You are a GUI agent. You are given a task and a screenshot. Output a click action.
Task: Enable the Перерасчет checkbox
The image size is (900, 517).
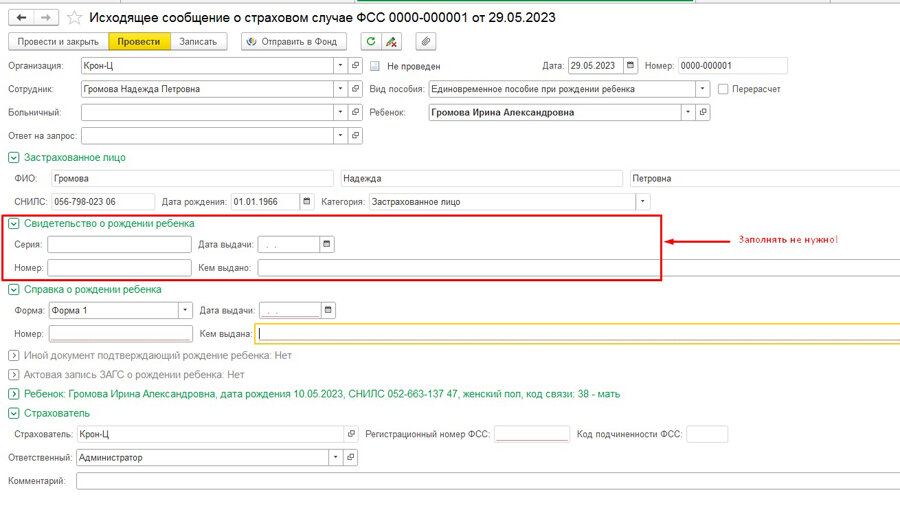723,89
